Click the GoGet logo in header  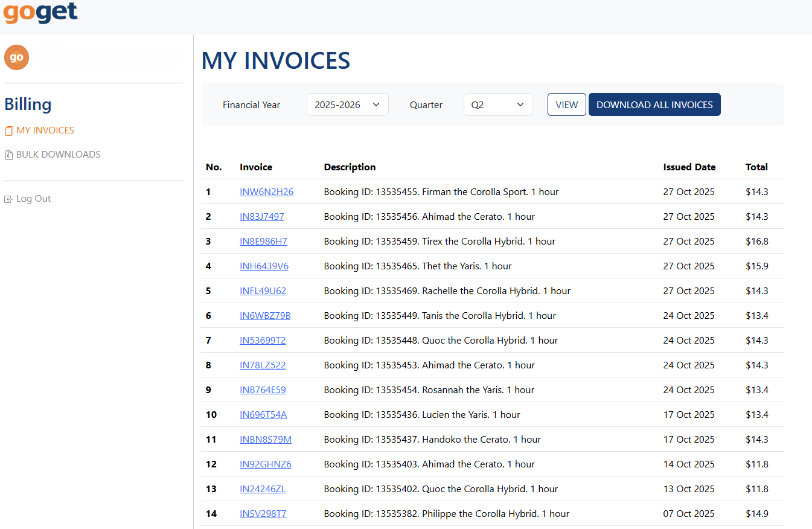click(40, 13)
